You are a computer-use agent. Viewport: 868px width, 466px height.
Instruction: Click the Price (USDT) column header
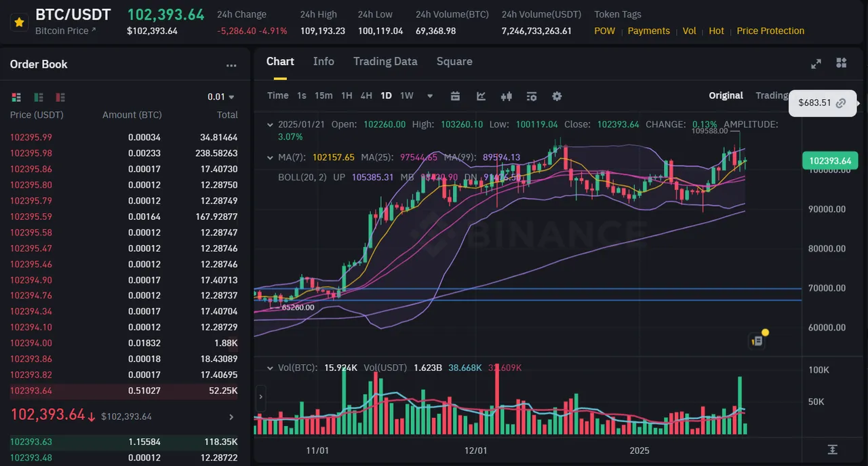(x=37, y=115)
